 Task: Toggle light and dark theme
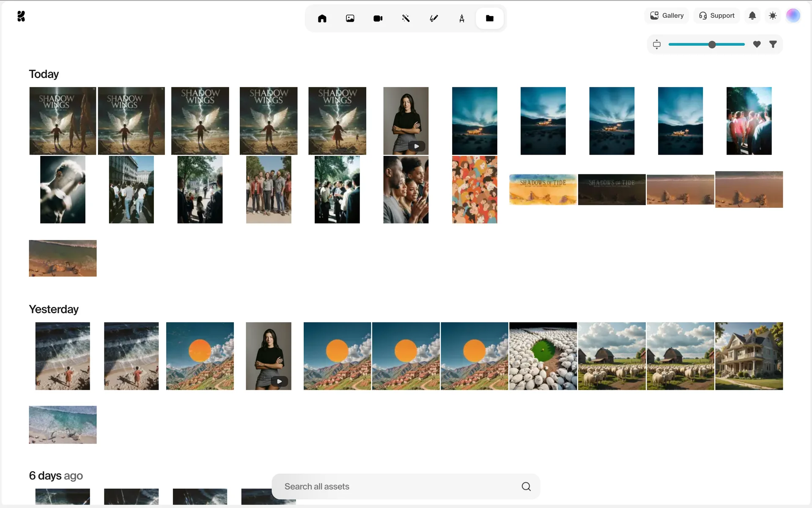point(773,16)
